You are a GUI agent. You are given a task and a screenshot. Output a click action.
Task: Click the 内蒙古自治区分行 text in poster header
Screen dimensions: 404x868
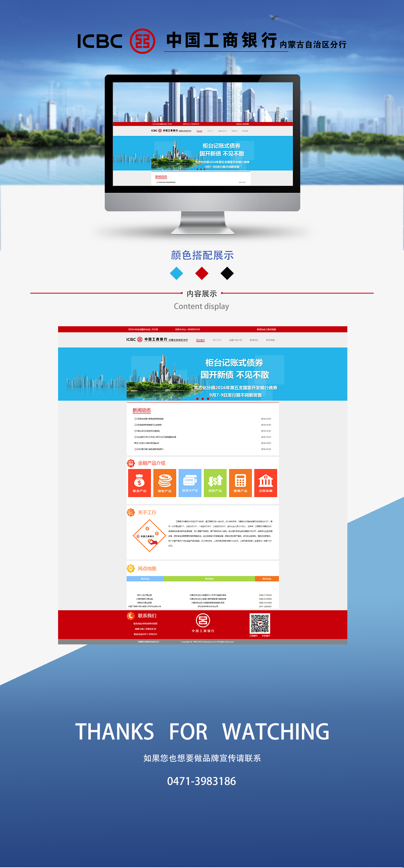pos(313,45)
